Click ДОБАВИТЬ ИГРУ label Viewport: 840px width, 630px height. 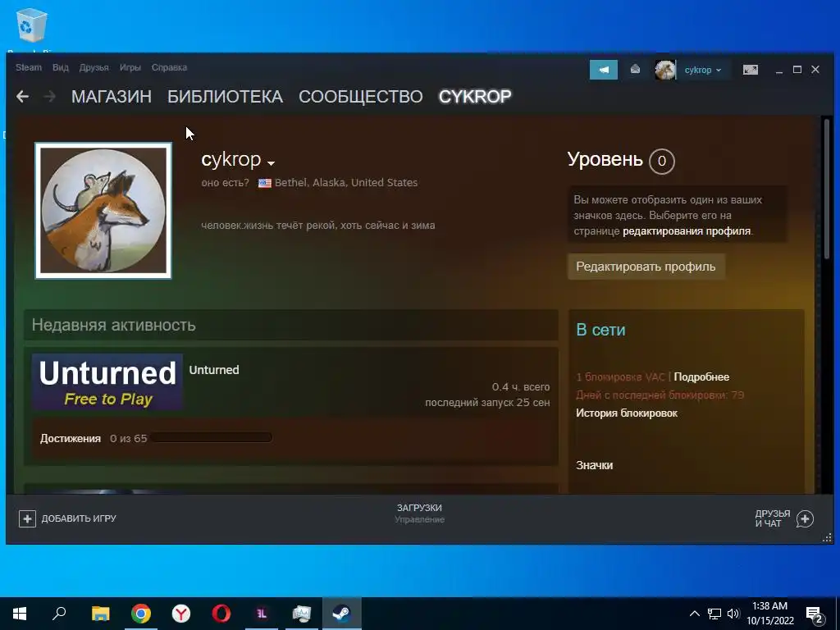click(x=79, y=518)
